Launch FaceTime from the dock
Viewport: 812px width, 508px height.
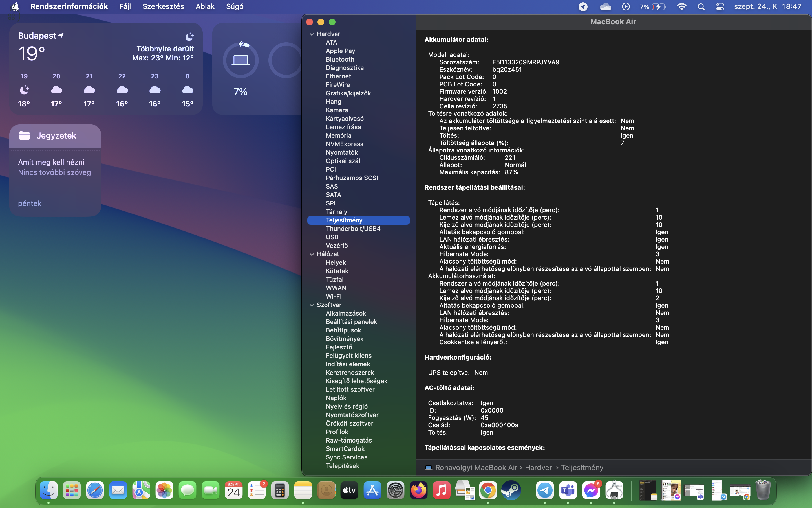click(211, 491)
